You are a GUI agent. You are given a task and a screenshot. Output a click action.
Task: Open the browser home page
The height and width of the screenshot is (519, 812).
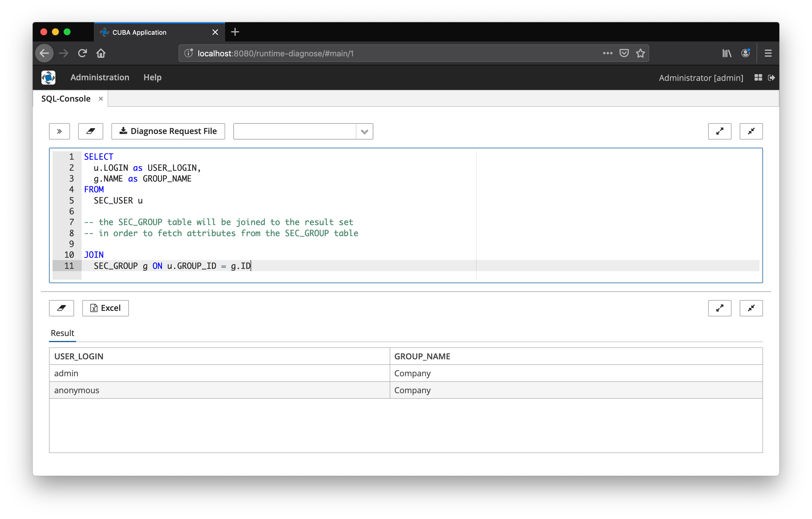point(101,53)
